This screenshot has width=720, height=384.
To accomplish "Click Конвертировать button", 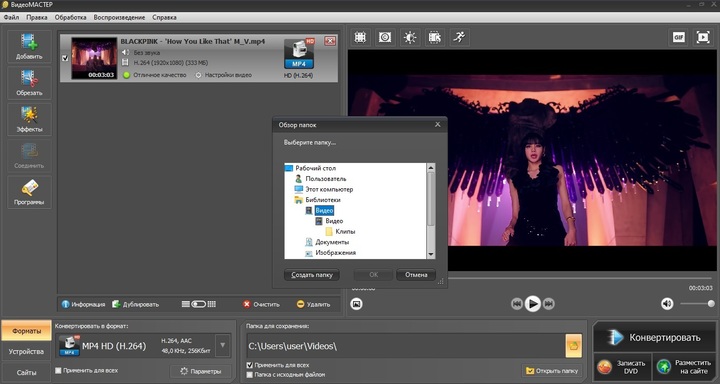I will pyautogui.click(x=655, y=338).
